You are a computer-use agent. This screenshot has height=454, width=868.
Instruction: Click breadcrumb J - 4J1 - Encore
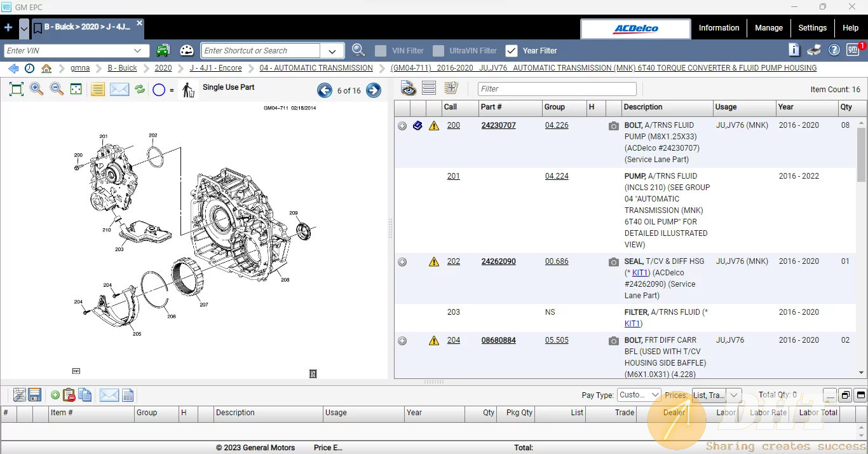point(215,68)
